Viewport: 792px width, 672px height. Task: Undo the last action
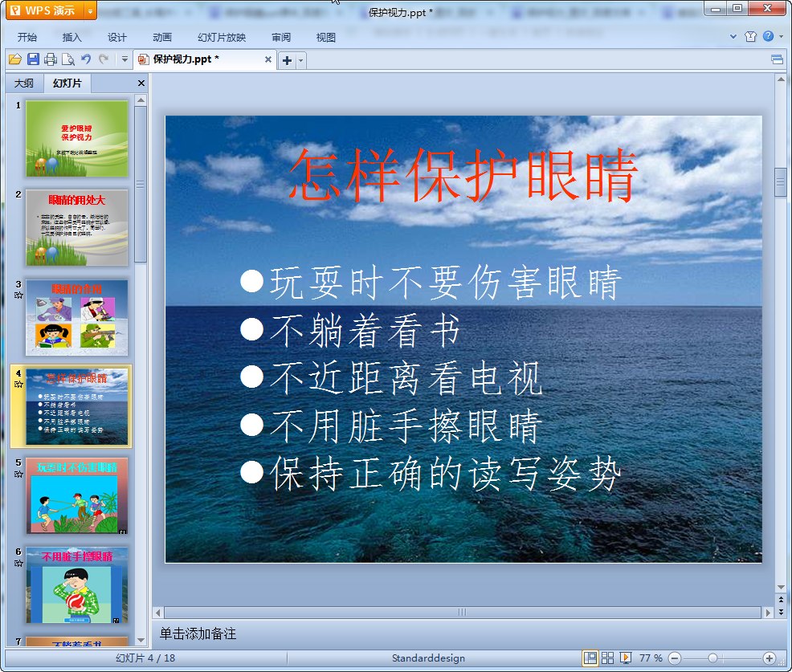click(86, 59)
